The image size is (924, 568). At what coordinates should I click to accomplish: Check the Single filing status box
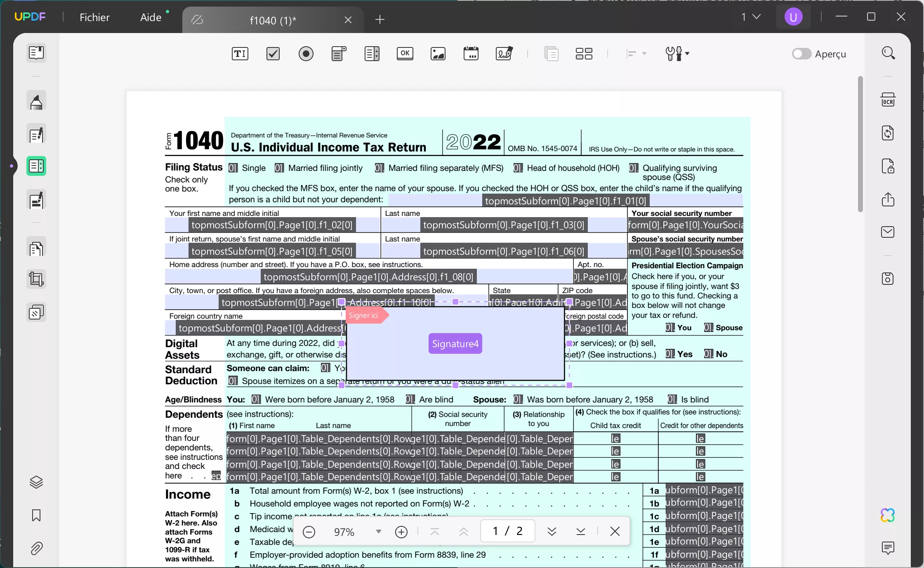[x=233, y=168]
